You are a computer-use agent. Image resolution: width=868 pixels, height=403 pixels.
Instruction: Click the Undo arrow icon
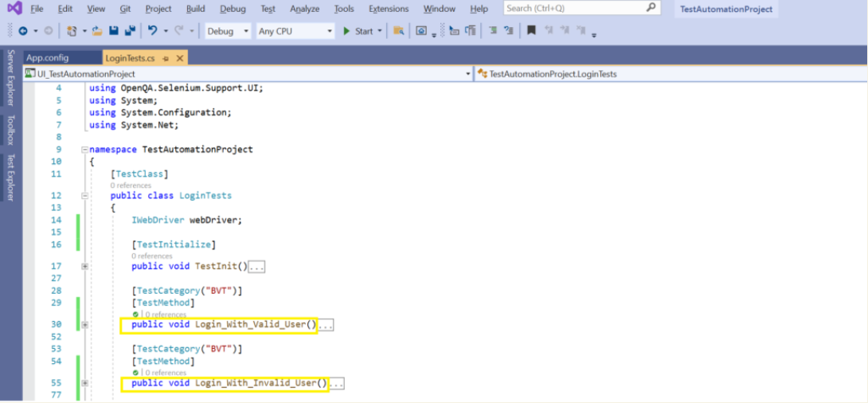coord(152,31)
